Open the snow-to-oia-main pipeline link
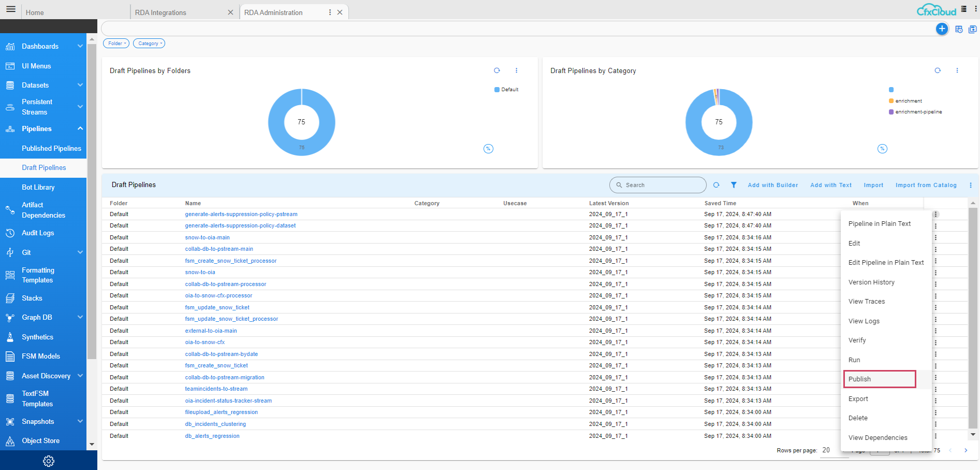The image size is (980, 470). point(207,237)
